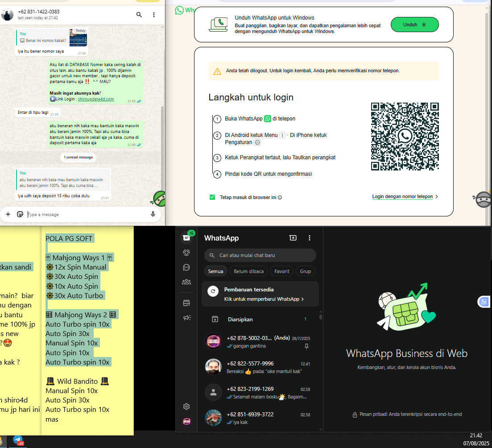The width and height of the screenshot is (492, 448).
Task: Open chat with +62 823-2199-1269
Action: (x=260, y=393)
